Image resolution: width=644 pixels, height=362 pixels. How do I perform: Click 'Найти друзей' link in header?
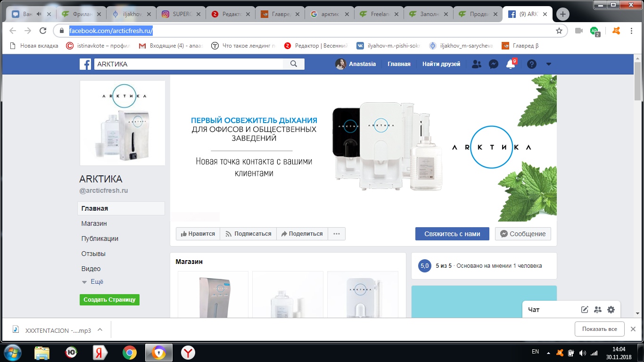pyautogui.click(x=441, y=64)
